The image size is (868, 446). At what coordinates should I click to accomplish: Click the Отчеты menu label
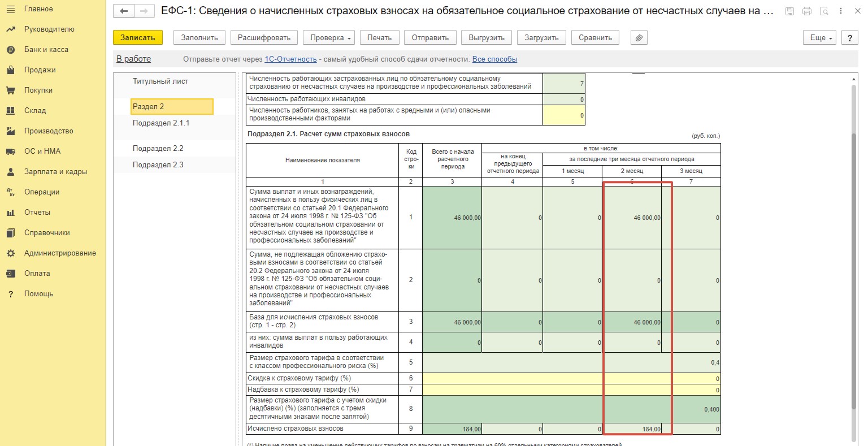point(37,213)
